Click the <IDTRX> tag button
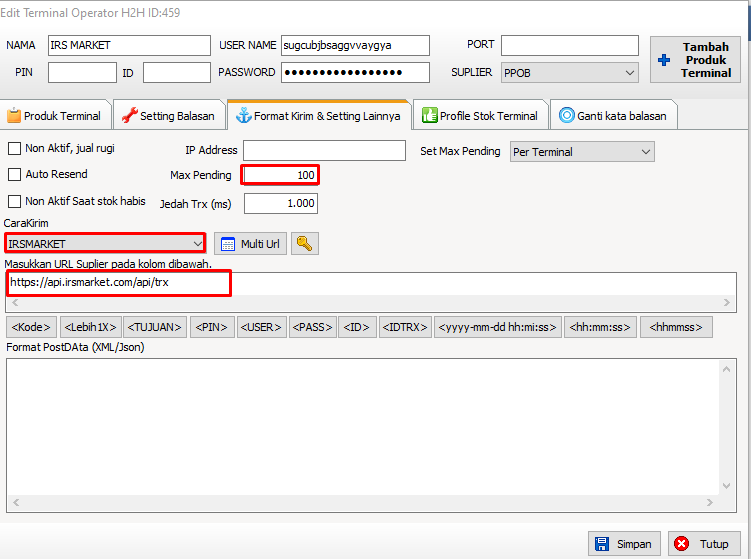751x559 pixels. (x=405, y=327)
